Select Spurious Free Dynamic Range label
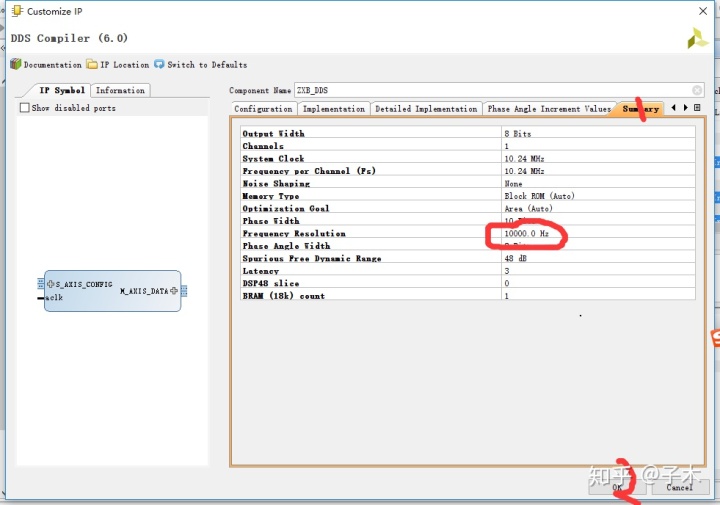Screen dimensions: 720x505 312,258
